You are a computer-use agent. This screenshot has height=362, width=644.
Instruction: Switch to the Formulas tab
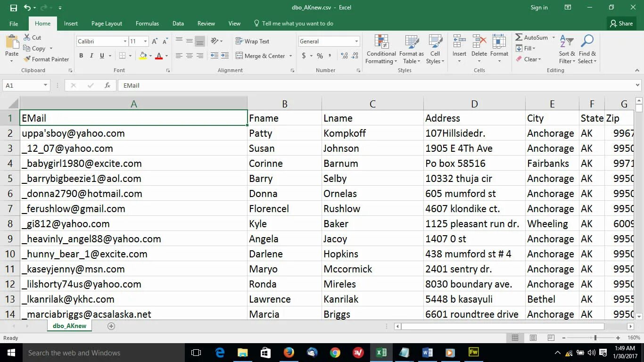tap(147, 24)
